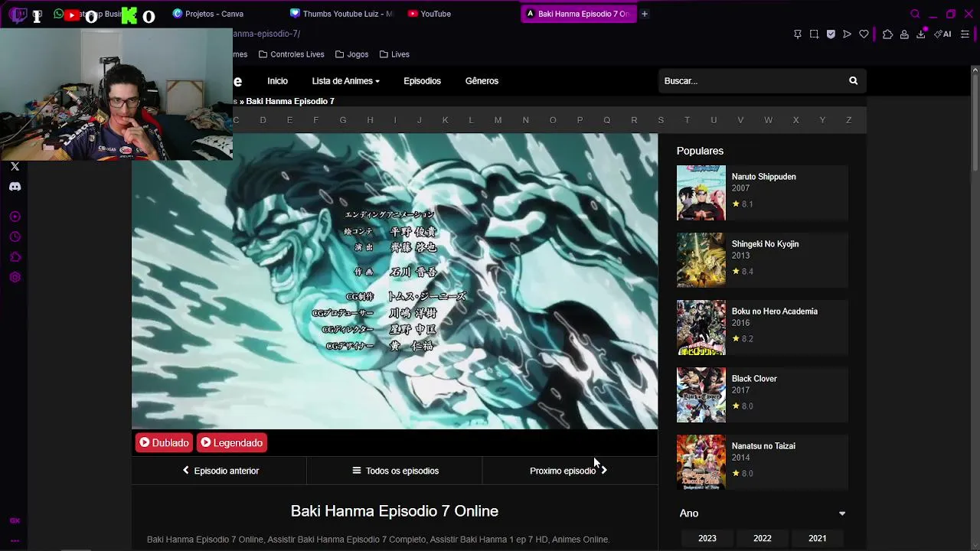Click the snapshot capture icon
The image size is (980, 551).
coord(814,34)
